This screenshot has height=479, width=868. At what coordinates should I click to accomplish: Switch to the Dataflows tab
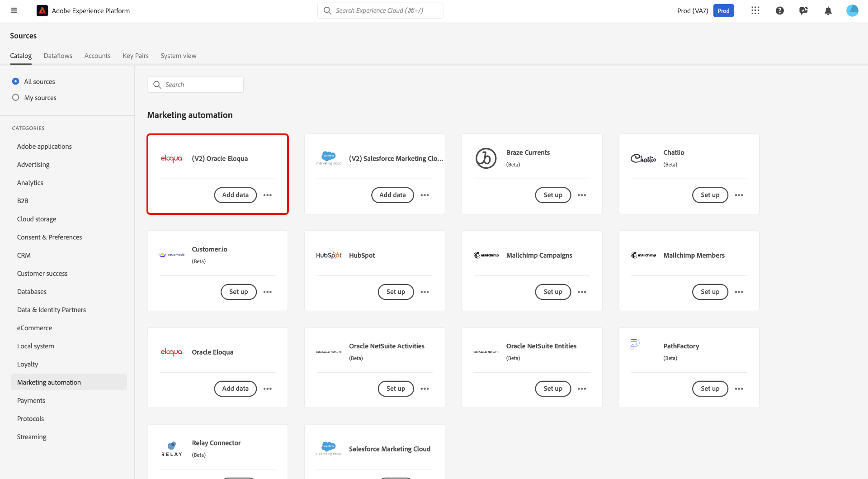coord(58,56)
